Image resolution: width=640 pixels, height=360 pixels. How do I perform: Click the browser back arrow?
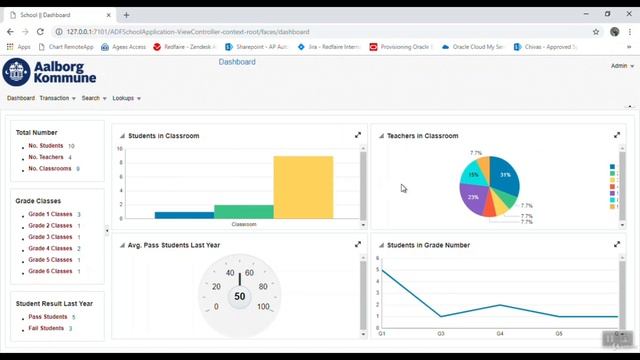(x=10, y=32)
